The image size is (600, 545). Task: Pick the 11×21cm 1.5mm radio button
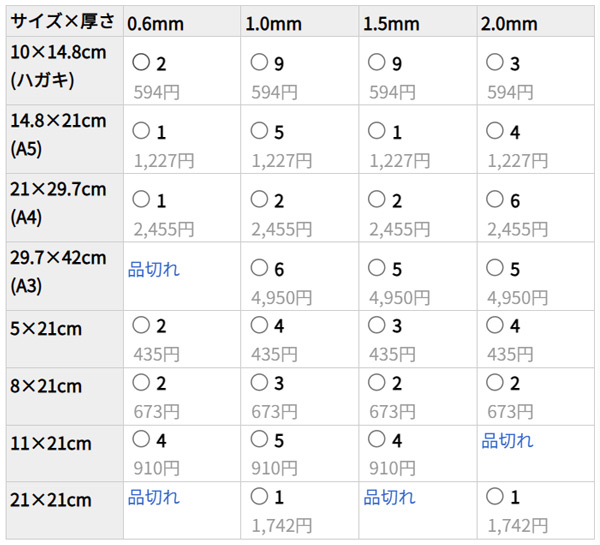[x=376, y=439]
